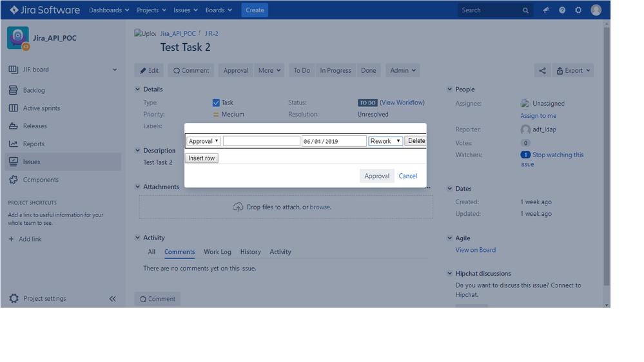The width and height of the screenshot is (644, 362).
Task: Click the JIR board icon in sidebar
Action: 13,70
